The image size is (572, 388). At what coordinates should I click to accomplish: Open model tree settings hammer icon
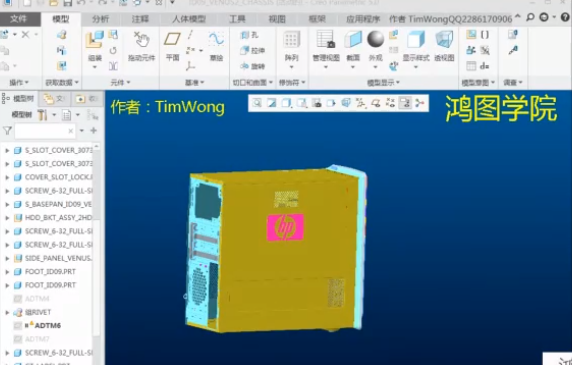pos(42,115)
